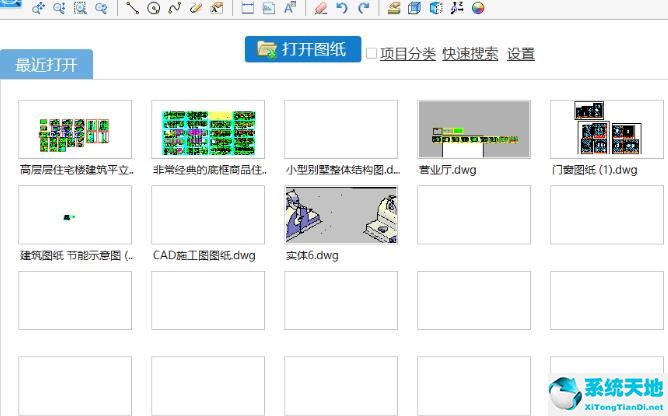Open the CAD施工图图纸.dwg thumbnail

coord(208,214)
